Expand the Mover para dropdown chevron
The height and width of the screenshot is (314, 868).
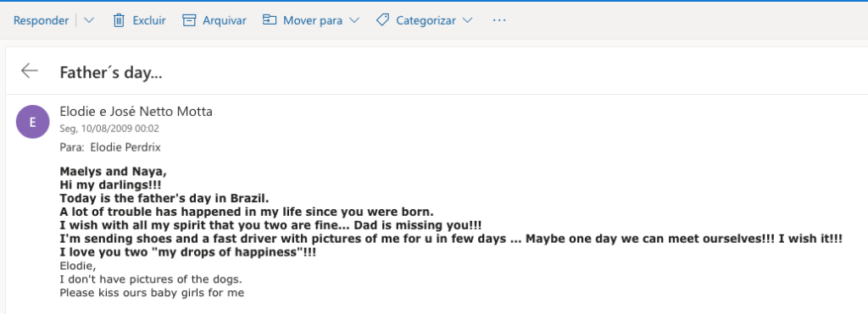[354, 20]
